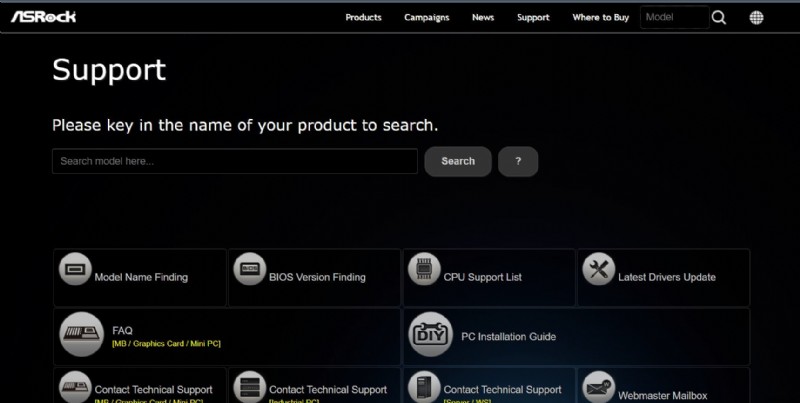
Task: Click the Search model here input box
Action: click(235, 161)
